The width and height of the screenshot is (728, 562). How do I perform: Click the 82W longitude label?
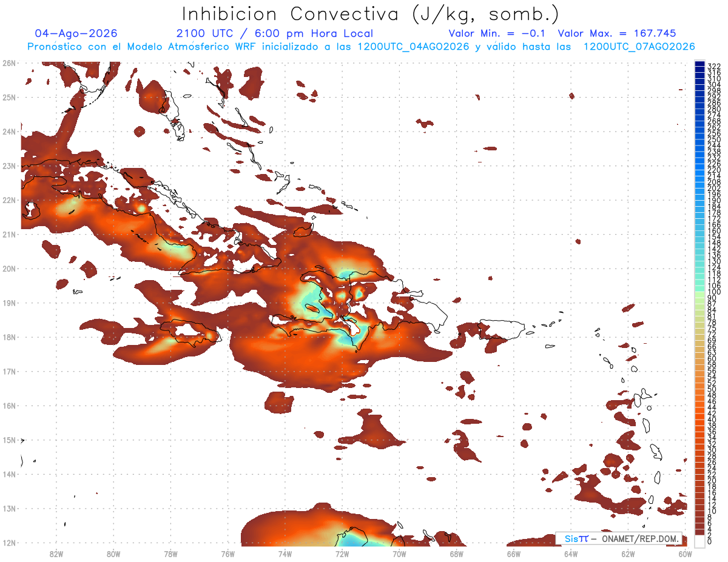click(56, 554)
